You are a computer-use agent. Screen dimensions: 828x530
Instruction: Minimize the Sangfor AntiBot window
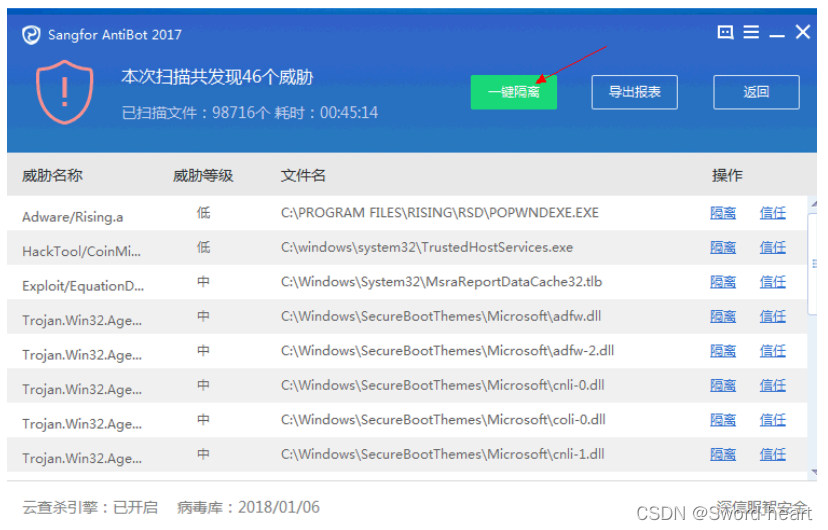(x=776, y=35)
